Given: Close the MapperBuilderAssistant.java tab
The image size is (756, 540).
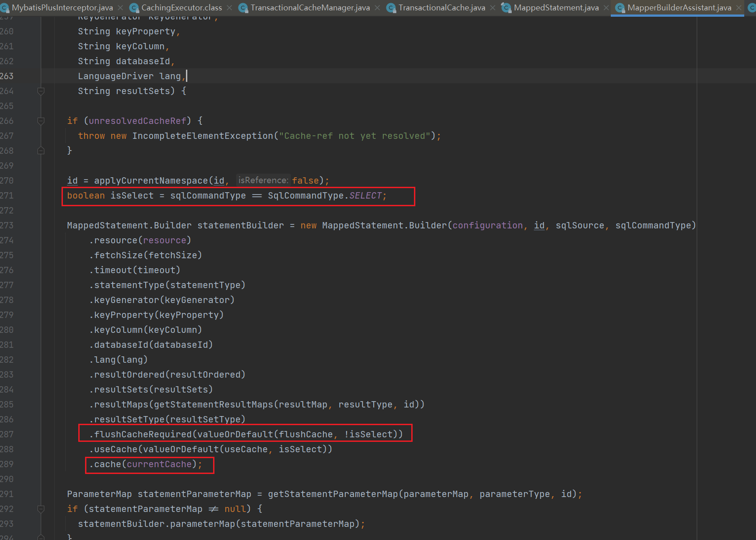Looking at the screenshot, I should point(739,8).
